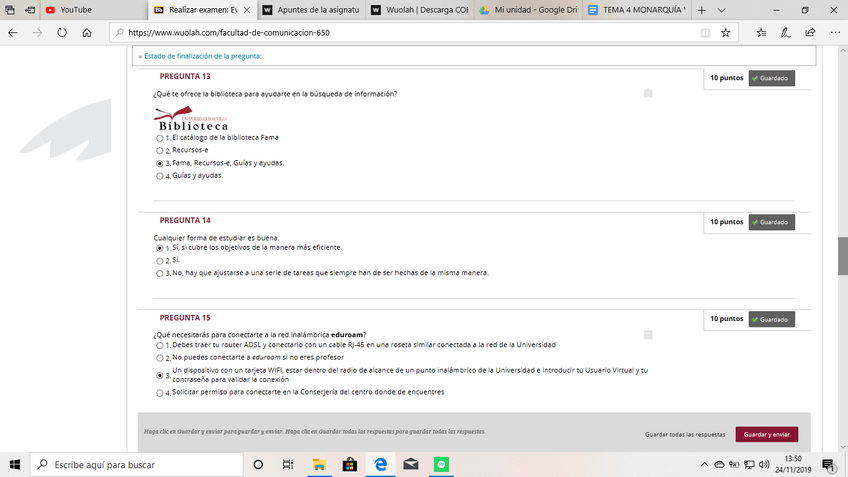
Task: Open Microsoft Edge taskbar icon
Action: click(x=381, y=465)
